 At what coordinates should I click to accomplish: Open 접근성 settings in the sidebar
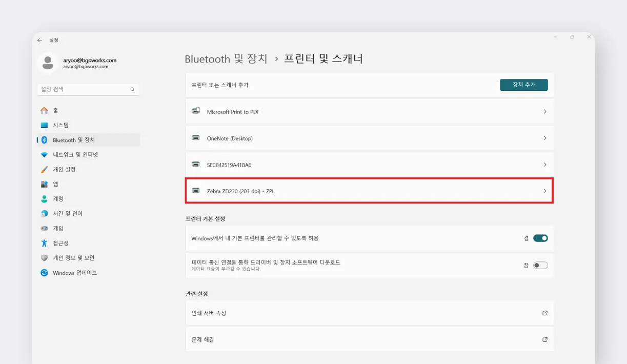(x=88, y=243)
